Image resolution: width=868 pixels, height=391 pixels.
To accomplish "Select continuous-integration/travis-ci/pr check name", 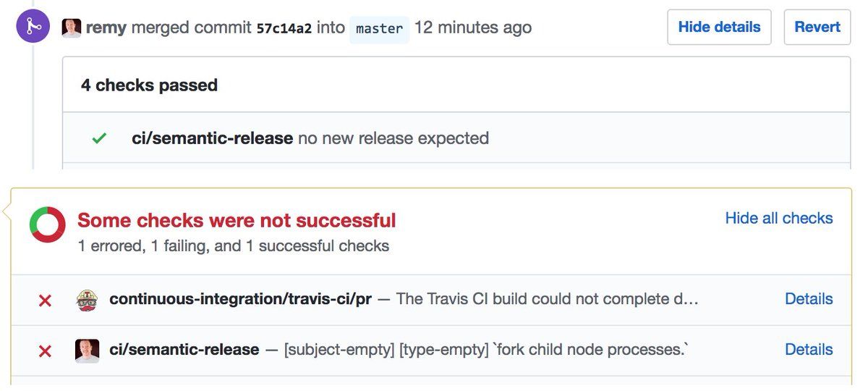I will 241,299.
